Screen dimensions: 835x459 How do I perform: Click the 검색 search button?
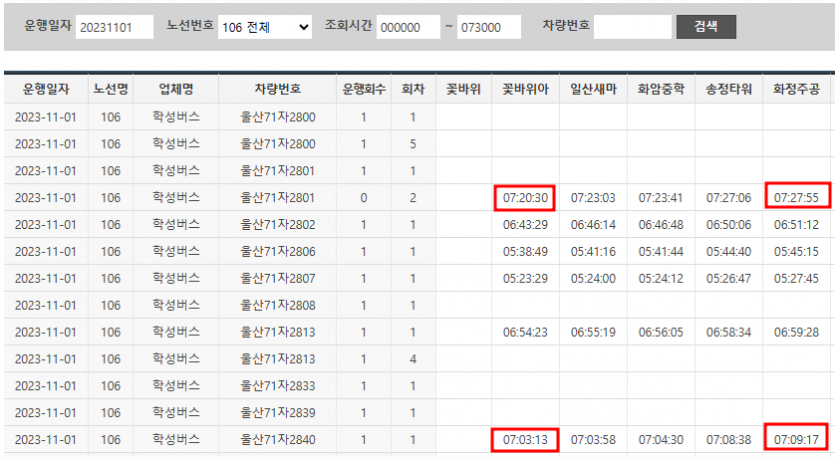tap(706, 27)
